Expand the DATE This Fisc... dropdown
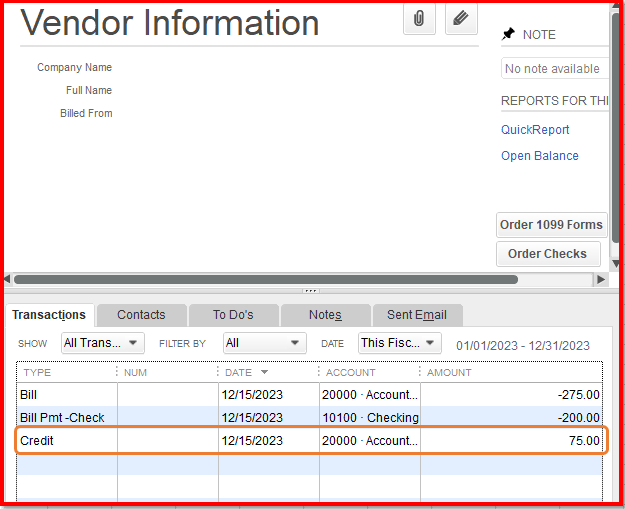The height and width of the screenshot is (509, 625). [x=400, y=343]
